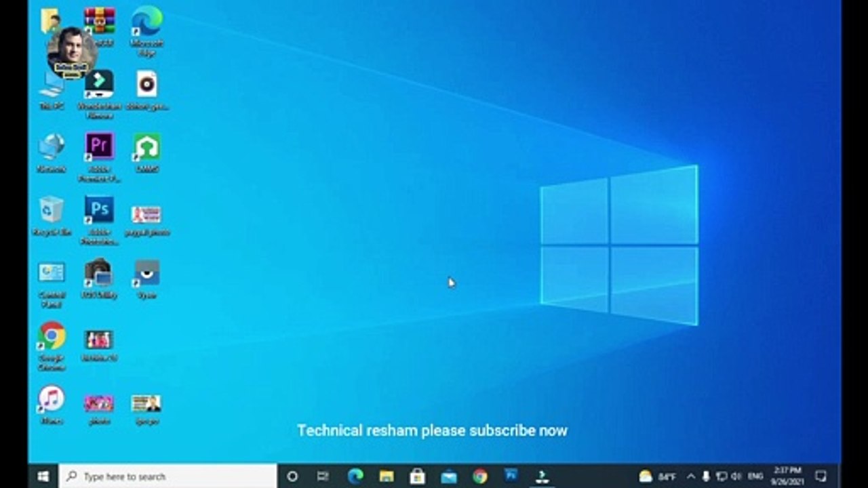
Task: Select the Recycle Bin desktop icon
Action: point(52,216)
